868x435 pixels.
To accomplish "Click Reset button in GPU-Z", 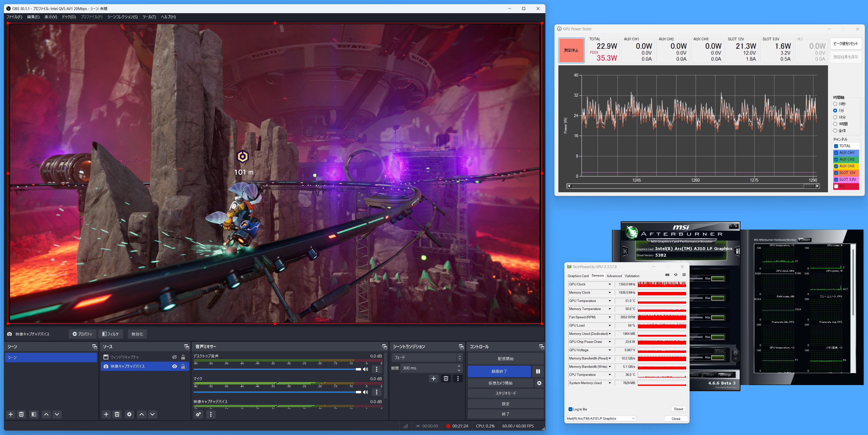I will (678, 409).
